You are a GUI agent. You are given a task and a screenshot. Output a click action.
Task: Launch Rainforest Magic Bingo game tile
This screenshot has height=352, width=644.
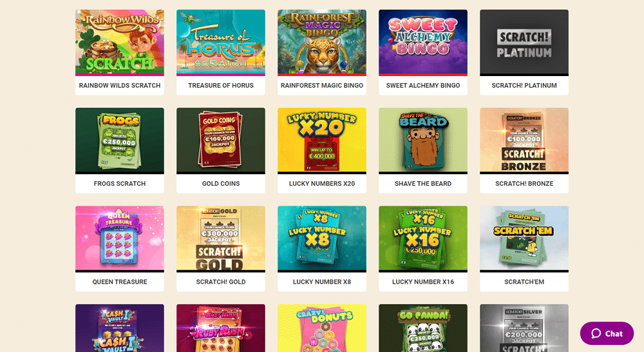(x=321, y=43)
